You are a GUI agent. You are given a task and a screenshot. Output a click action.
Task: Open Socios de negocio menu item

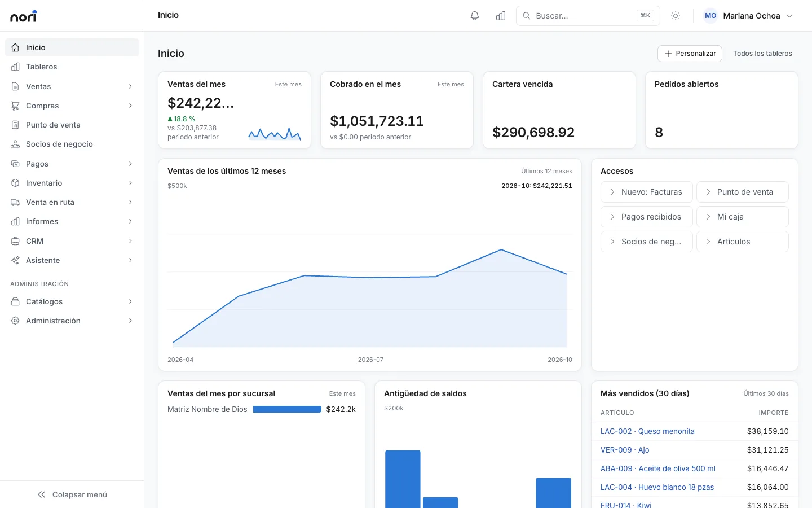point(72,144)
